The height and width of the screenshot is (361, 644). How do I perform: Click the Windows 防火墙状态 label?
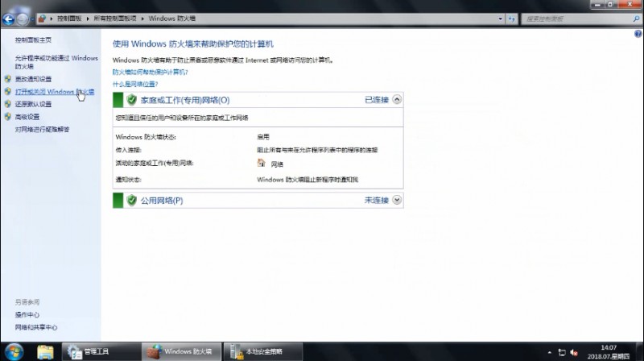click(146, 137)
